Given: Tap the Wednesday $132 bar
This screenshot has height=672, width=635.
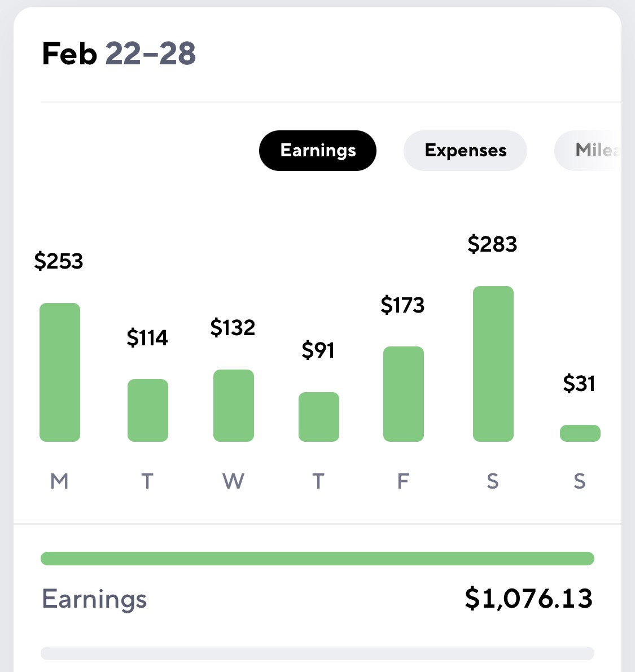Looking at the screenshot, I should coord(233,406).
